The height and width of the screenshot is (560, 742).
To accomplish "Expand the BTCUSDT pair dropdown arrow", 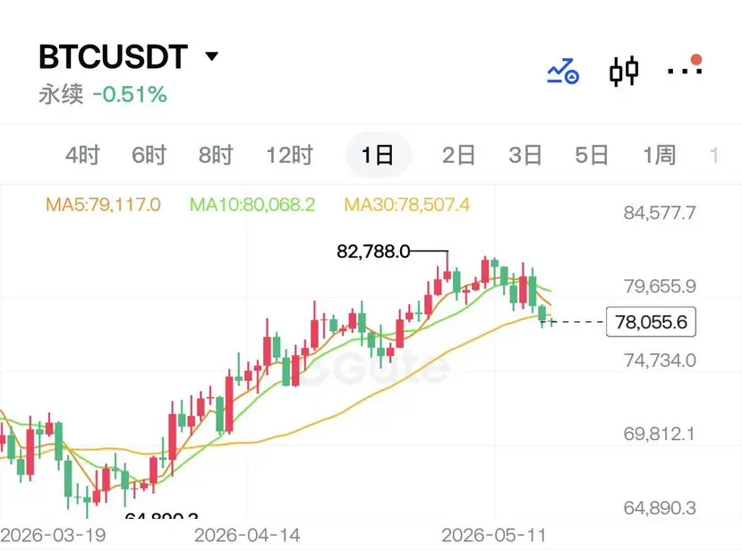I will pos(211,56).
